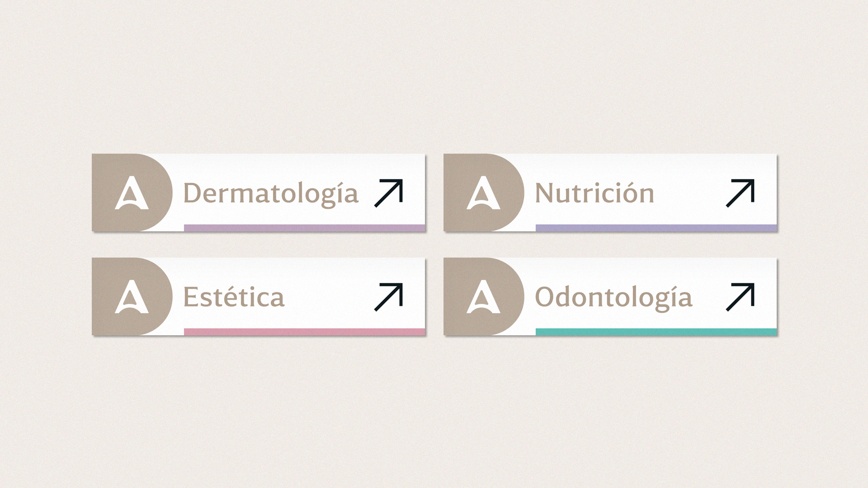868x488 pixels.
Task: Click the lavender color bar under Nutrición
Action: pos(656,228)
